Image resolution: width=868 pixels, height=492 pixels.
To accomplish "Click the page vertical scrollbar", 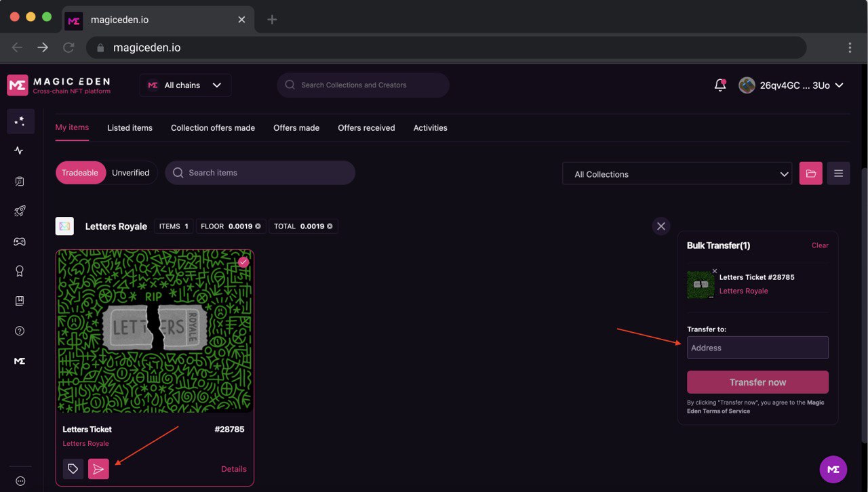I will pos(863,305).
